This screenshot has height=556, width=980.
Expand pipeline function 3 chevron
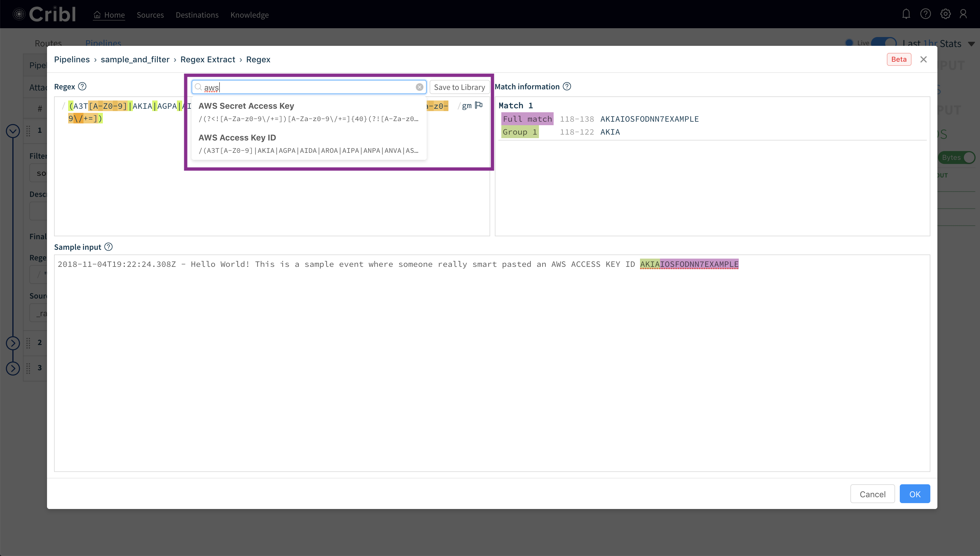(x=13, y=368)
